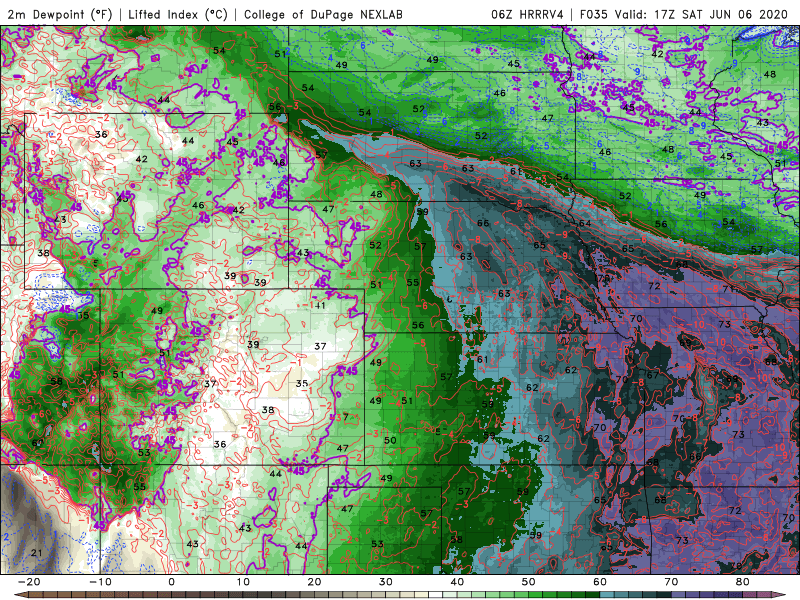Select the dewpoint reading 41 on the map

coord(320,306)
